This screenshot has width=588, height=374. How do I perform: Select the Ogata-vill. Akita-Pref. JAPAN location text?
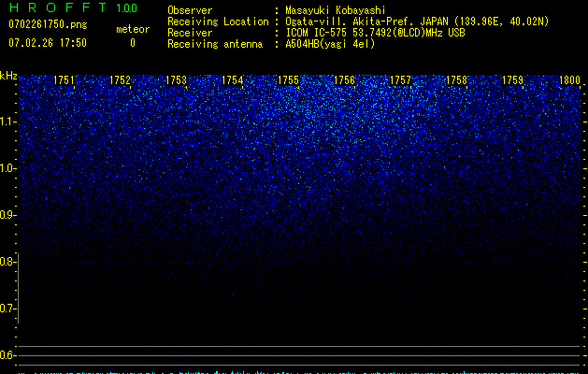[x=417, y=22]
